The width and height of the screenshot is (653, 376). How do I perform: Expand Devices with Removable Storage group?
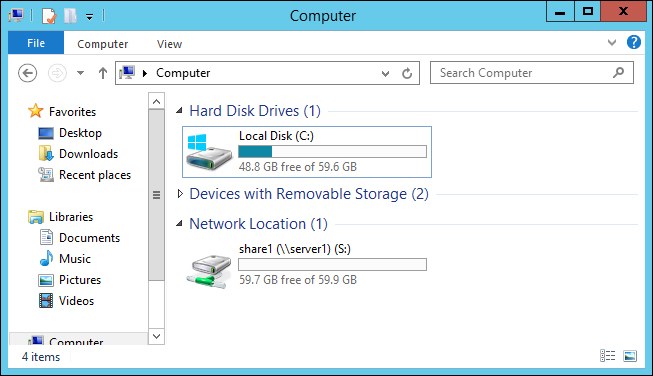pyautogui.click(x=179, y=194)
